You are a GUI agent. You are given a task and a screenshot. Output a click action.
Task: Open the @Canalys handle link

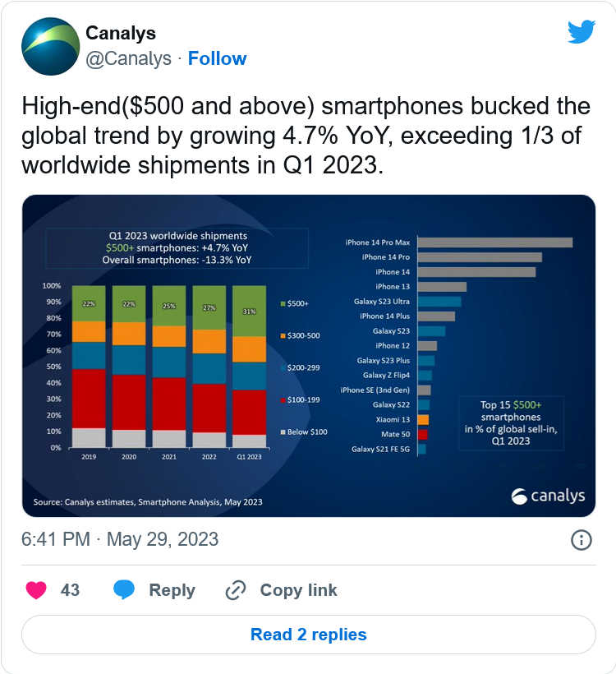[128, 59]
